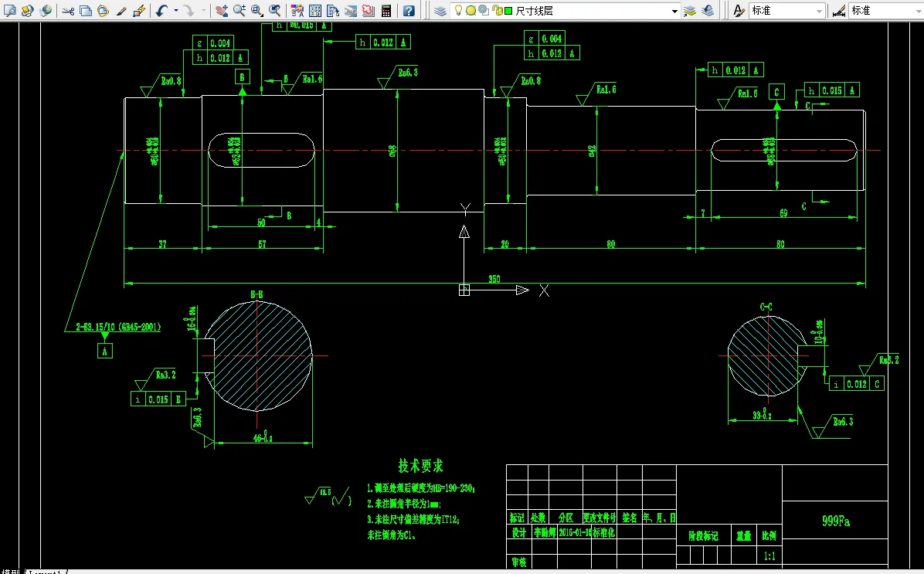Toggle the layer viewport freeze icon
The width and height of the screenshot is (924, 574).
pyautogui.click(x=483, y=10)
